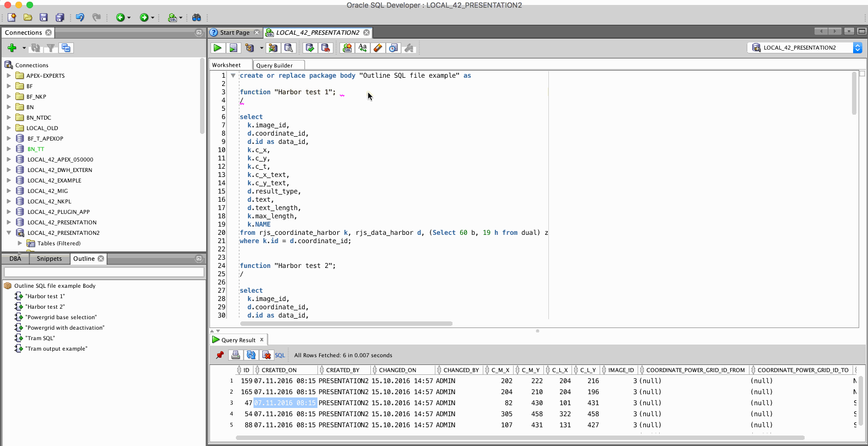Screen dimensions: 868x446
Task: Open the Snippets panel tab
Action: 49,259
